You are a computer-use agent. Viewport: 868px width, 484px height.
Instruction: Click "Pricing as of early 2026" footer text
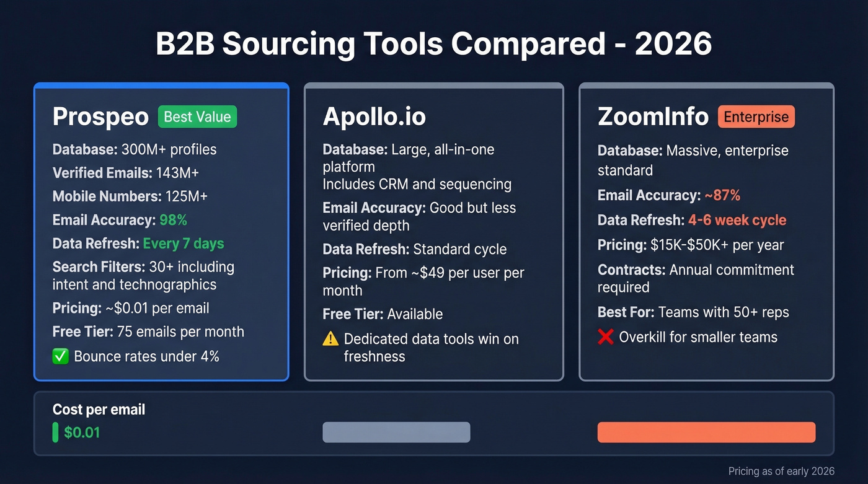(781, 471)
